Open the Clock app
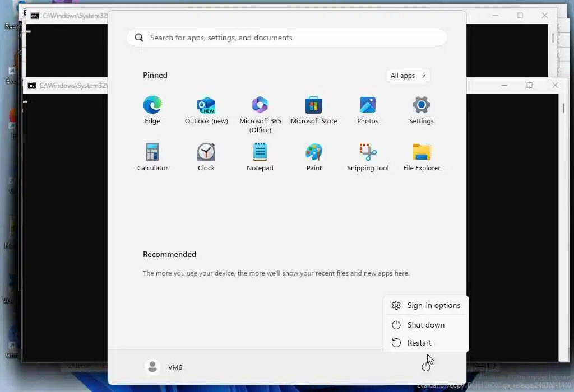This screenshot has height=392, width=574. [x=206, y=157]
